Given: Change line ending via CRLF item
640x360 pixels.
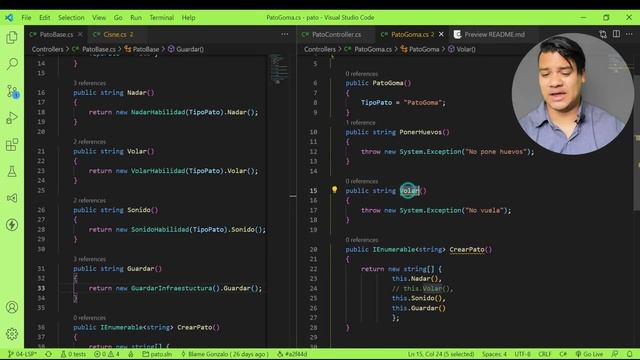Looking at the screenshot, I should click(544, 354).
